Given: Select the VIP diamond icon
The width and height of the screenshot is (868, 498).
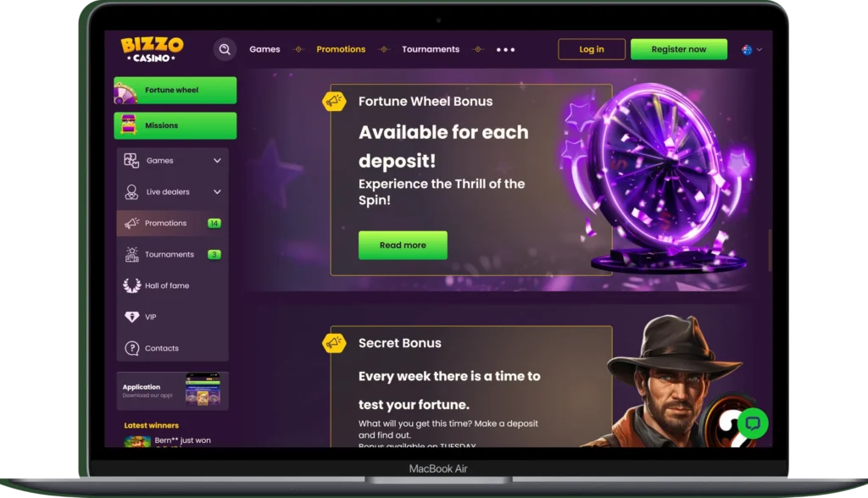Looking at the screenshot, I should (131, 317).
